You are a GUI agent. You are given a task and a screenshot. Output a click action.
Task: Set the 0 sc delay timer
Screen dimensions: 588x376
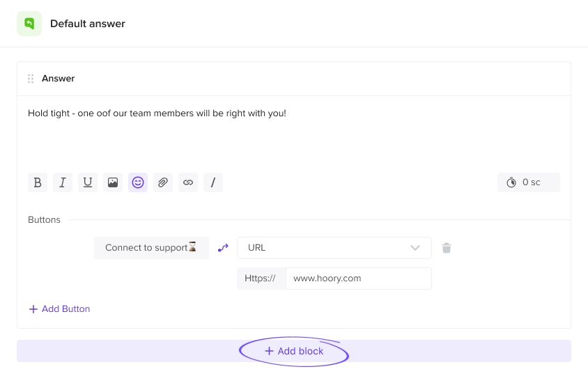tap(528, 182)
